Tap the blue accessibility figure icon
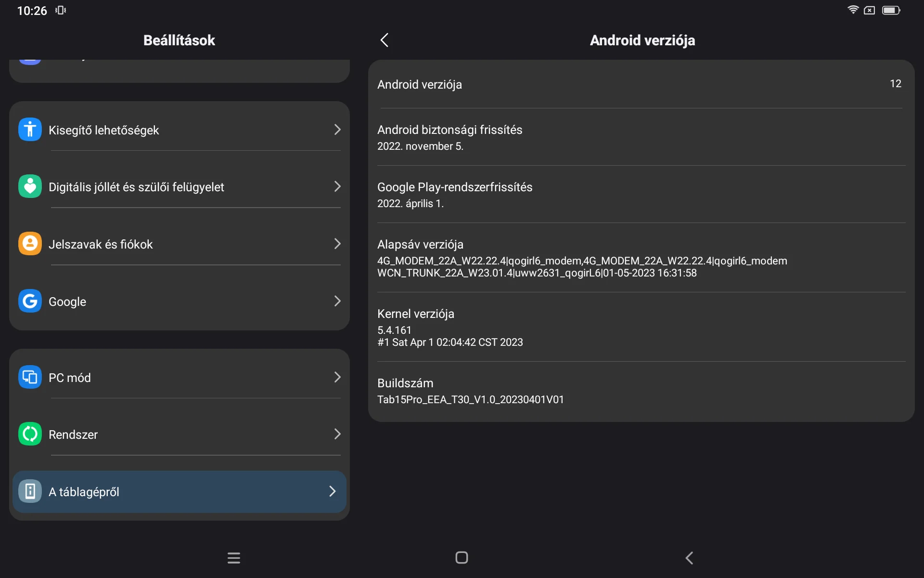 click(30, 130)
